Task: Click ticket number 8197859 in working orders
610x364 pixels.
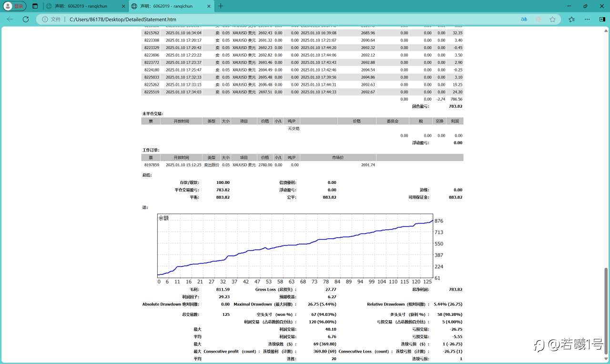Action: 152,165
